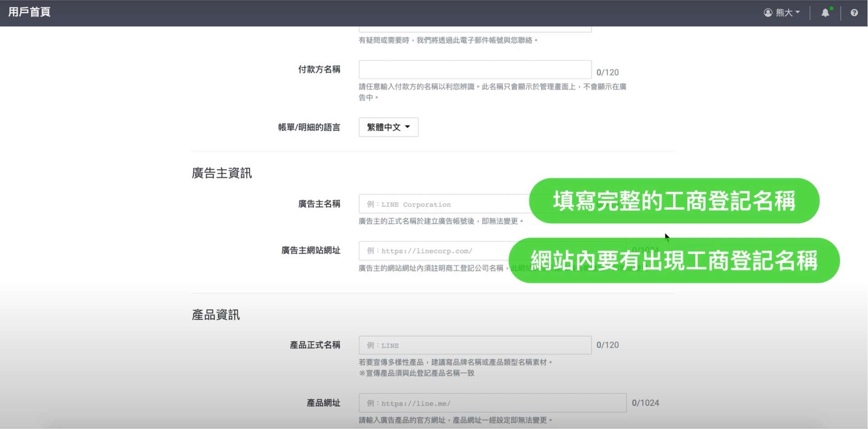This screenshot has width=868, height=429.
Task: Click the 產品正式名稱 field label
Action: coord(315,345)
